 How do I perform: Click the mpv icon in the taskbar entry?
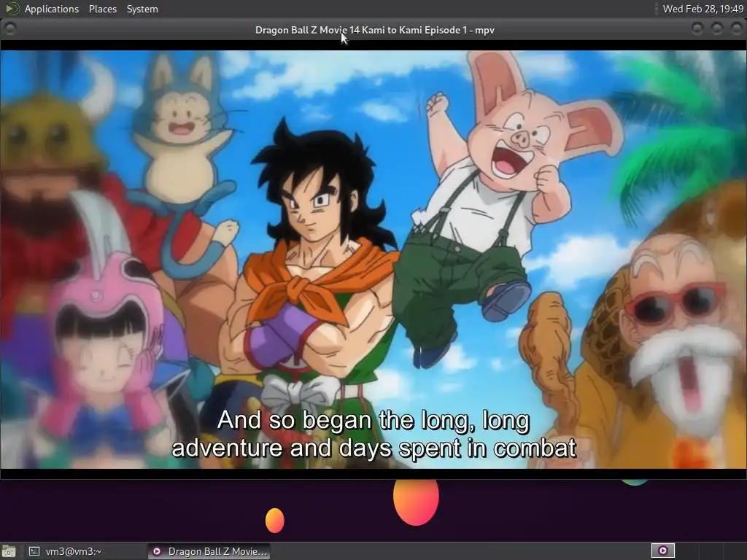[157, 551]
